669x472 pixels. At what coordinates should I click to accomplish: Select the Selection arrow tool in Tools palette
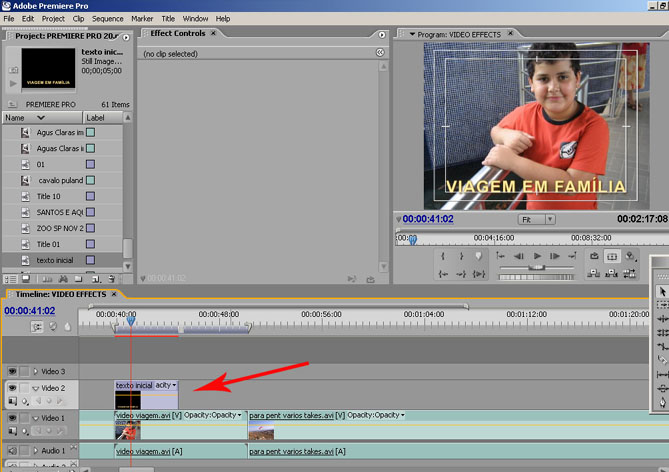(661, 291)
